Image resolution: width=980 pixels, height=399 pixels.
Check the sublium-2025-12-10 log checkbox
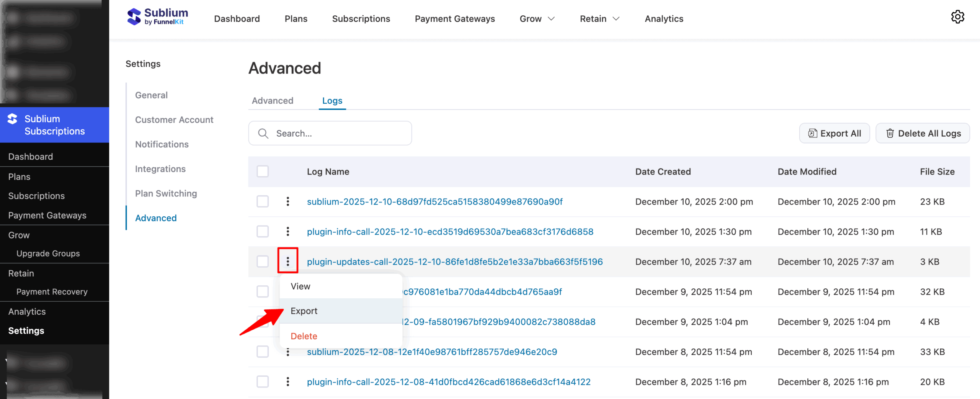[263, 201]
